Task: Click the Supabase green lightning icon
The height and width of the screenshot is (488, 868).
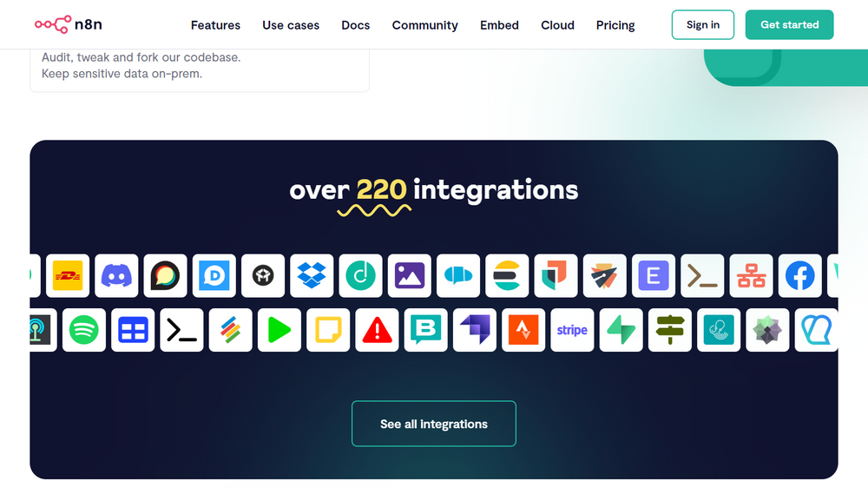Action: 621,330
